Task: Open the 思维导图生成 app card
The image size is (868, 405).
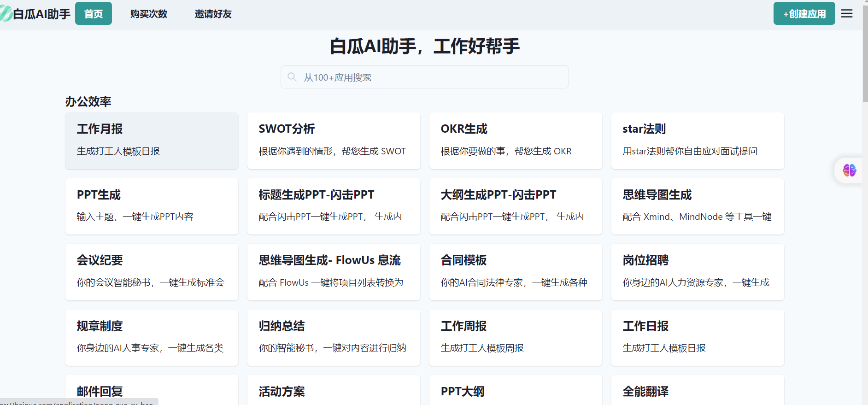Action: (698, 206)
